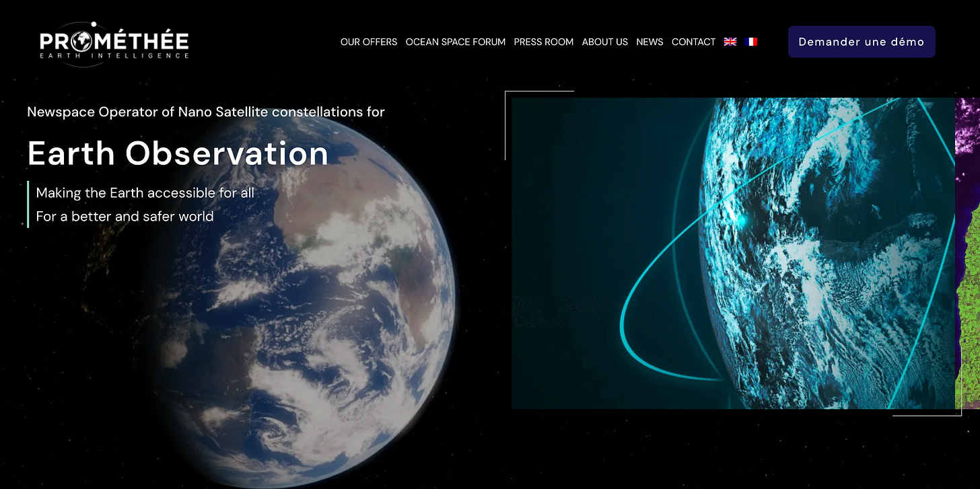This screenshot has height=489, width=980.
Task: Click the For a better and safer world line
Action: pyautogui.click(x=125, y=217)
